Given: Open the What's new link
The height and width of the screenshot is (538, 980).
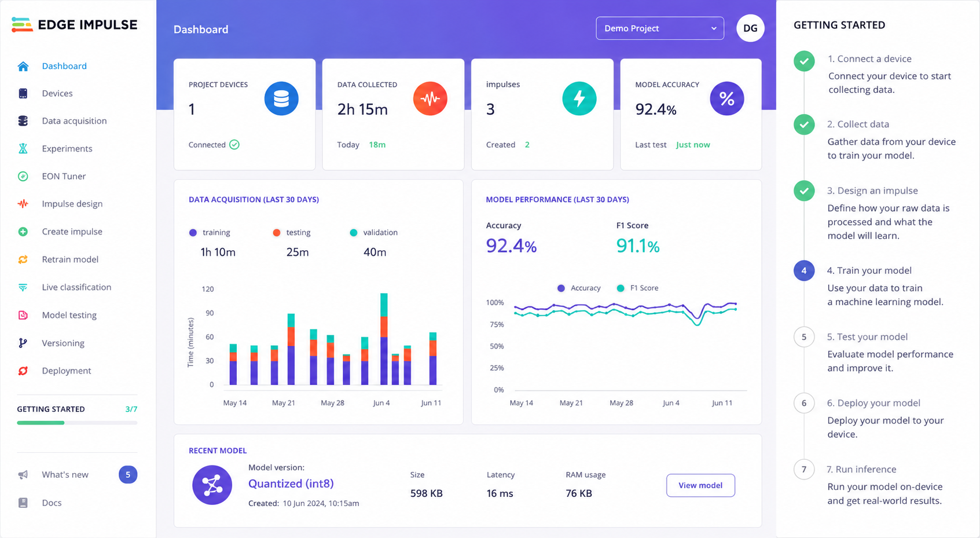Looking at the screenshot, I should point(65,475).
